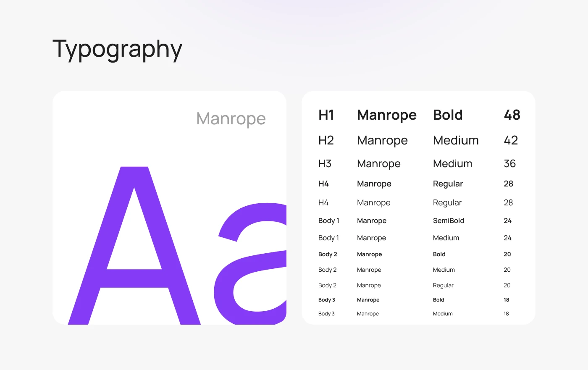588x370 pixels.
Task: Select "Bold" weight in the Body 3 row
Action: pos(438,300)
